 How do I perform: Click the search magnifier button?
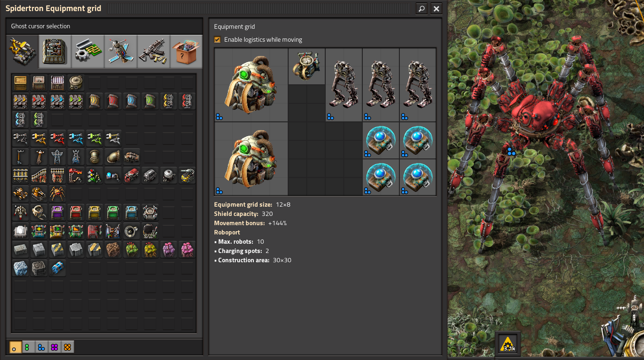(x=421, y=8)
